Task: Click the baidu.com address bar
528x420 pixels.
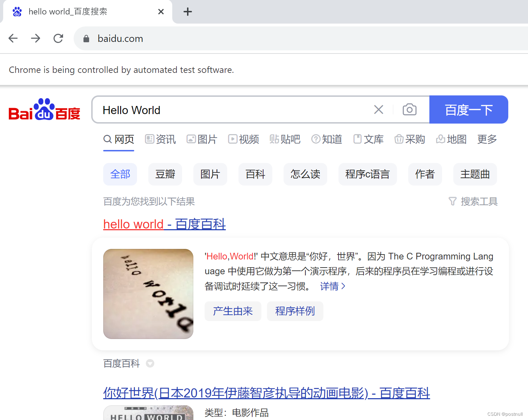Action: [x=300, y=38]
